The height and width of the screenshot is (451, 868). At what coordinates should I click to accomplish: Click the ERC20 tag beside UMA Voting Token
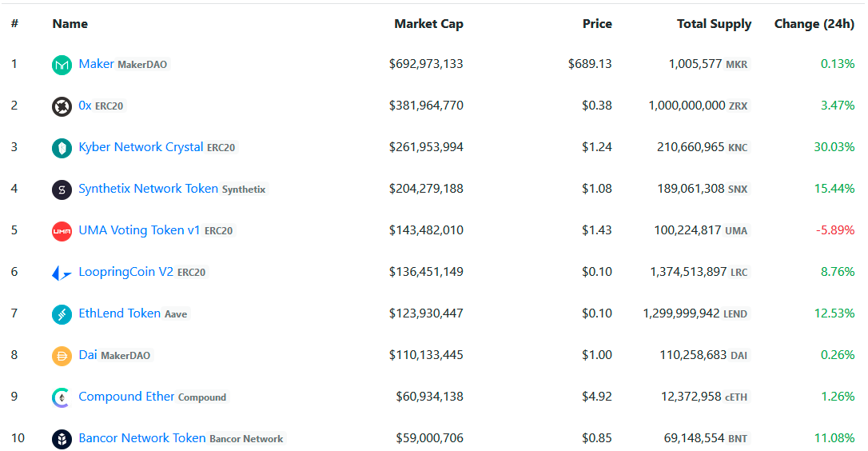(219, 230)
